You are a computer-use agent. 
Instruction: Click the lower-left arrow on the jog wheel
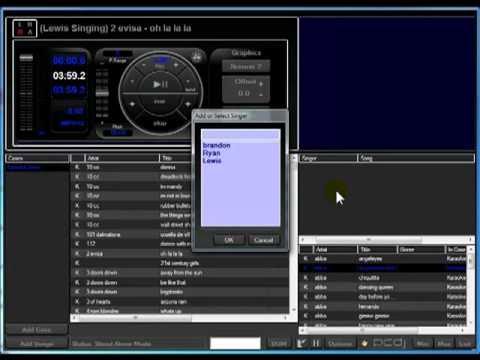pyautogui.click(x=132, y=104)
